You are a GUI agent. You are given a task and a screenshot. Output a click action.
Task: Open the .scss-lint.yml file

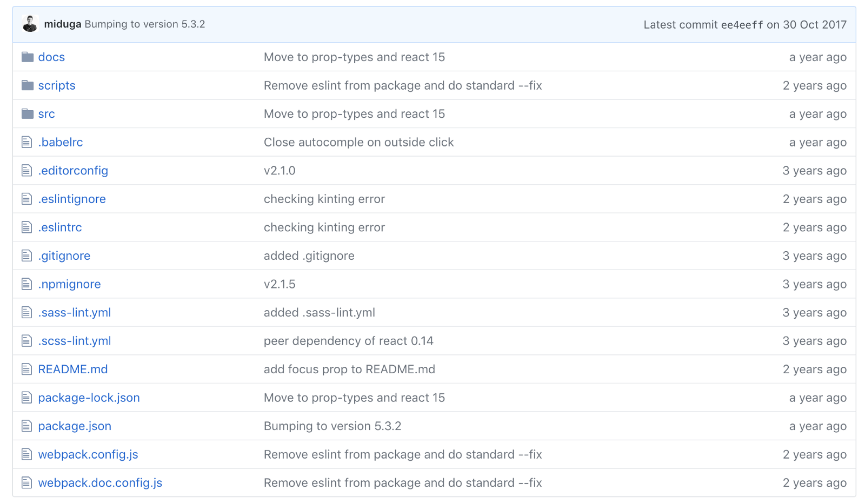(75, 341)
